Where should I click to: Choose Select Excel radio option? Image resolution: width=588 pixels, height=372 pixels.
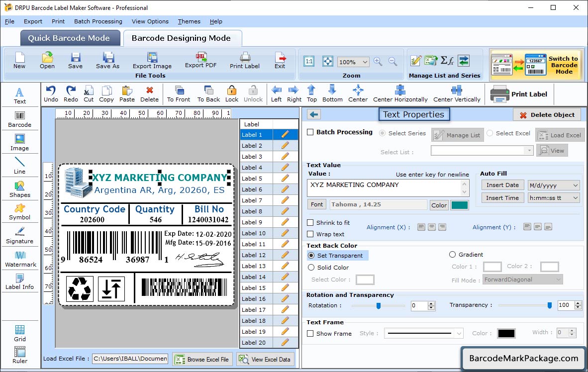point(490,133)
